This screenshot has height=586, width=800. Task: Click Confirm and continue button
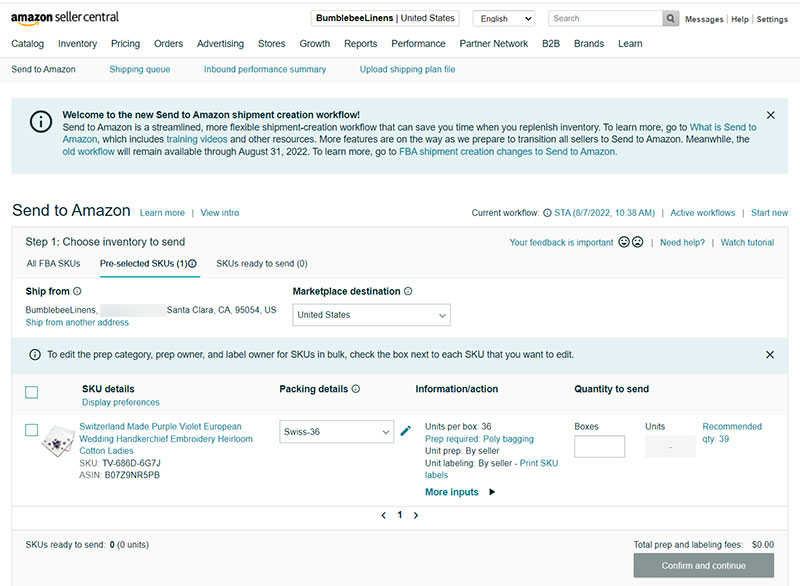(x=704, y=566)
